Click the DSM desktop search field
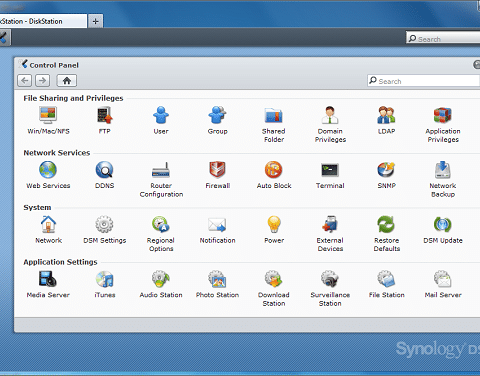 [x=443, y=38]
